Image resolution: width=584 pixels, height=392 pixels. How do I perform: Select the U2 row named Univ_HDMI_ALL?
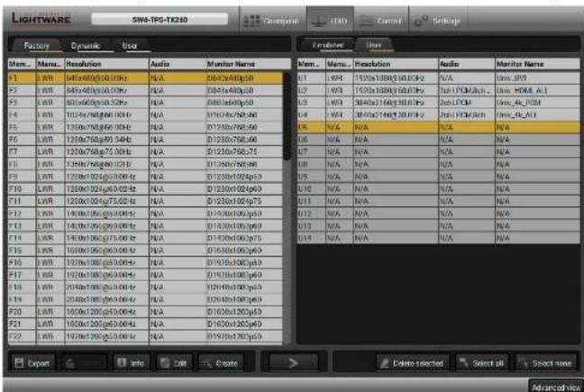[x=438, y=90]
